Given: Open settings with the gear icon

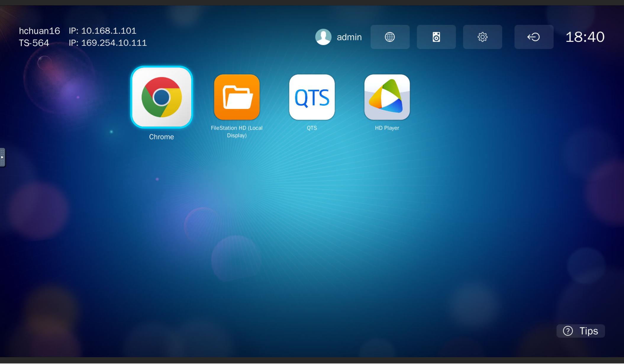Looking at the screenshot, I should click(x=482, y=37).
